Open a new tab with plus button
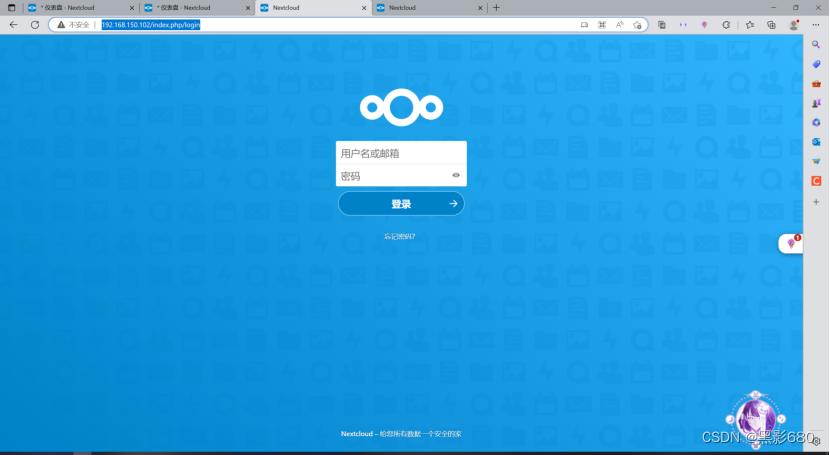The height and width of the screenshot is (455, 830). pos(496,8)
